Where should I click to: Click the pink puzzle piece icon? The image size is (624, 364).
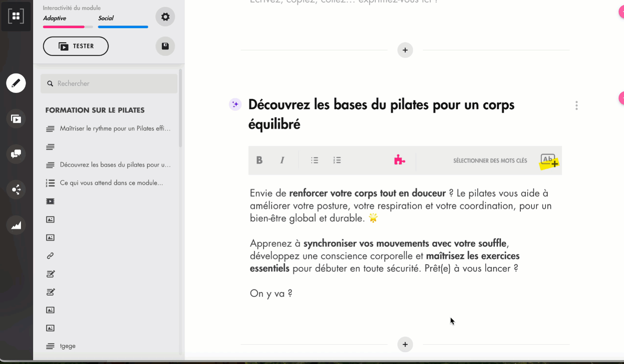tap(399, 160)
